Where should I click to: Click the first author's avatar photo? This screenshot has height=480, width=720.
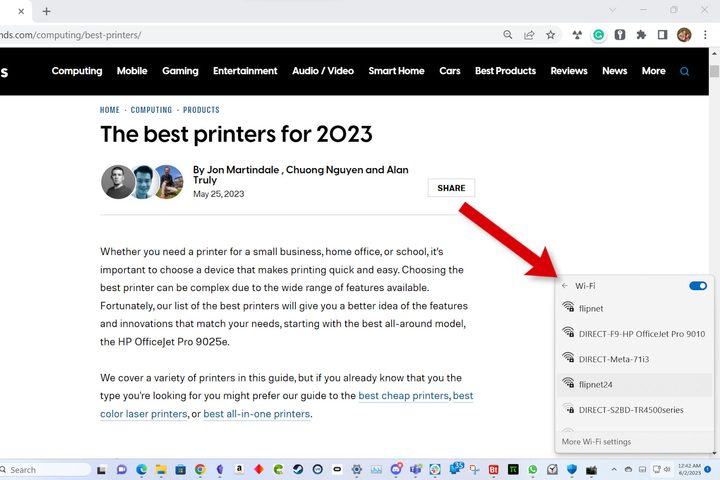(118, 182)
